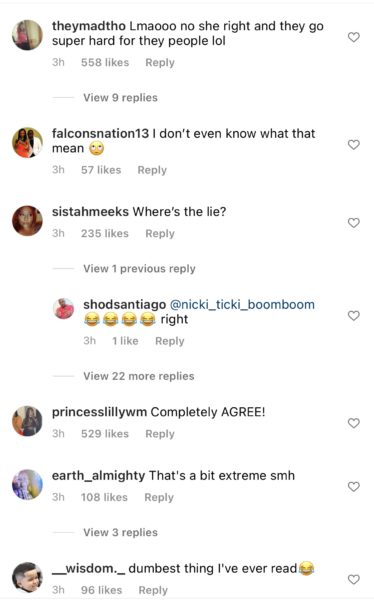Like __wisdom.__'s comment with the heart
The height and width of the screenshot is (600, 374).
click(x=353, y=580)
